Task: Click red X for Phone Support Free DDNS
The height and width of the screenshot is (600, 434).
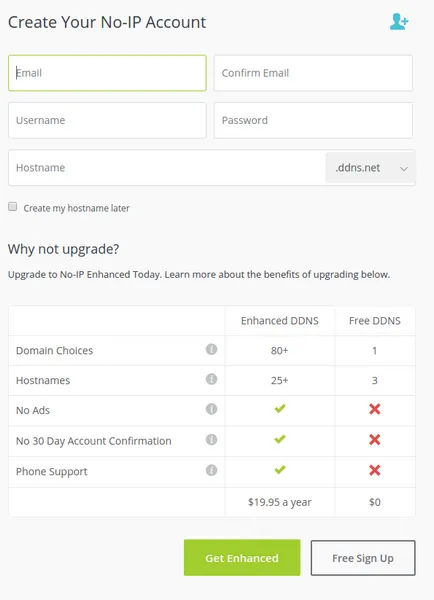Action: pyautogui.click(x=375, y=470)
